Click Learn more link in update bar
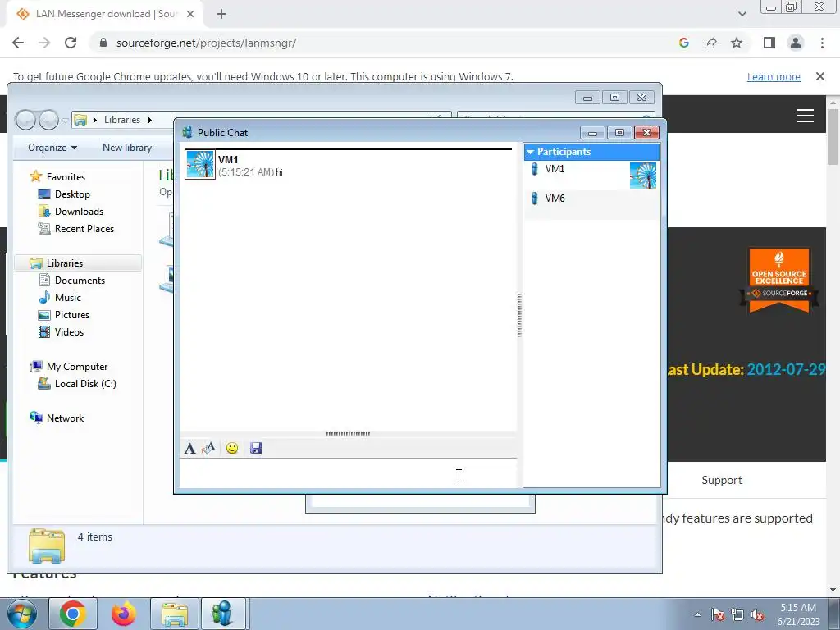The image size is (840, 630). tap(774, 76)
